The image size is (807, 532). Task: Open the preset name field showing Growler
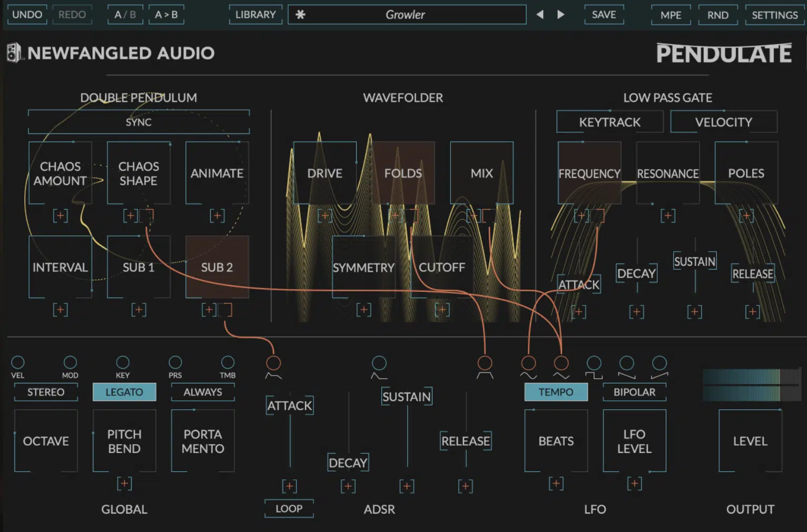pyautogui.click(x=407, y=15)
